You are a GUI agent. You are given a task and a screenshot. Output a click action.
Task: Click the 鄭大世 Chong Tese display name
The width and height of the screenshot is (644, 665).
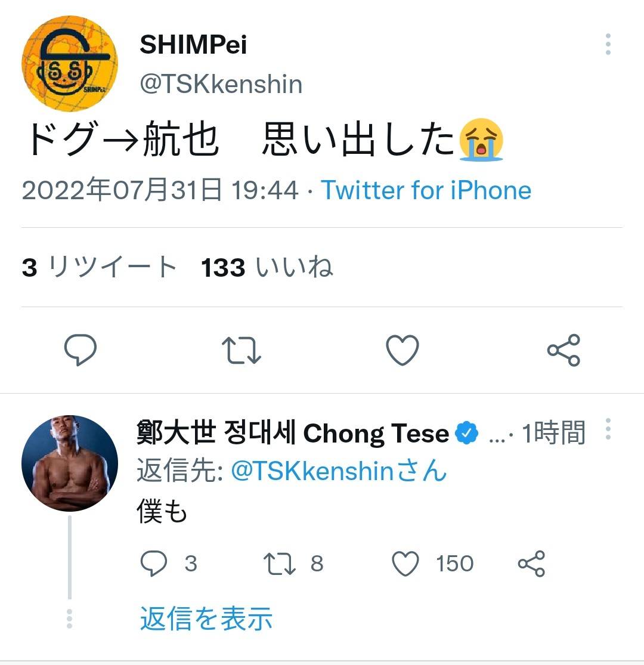pos(293,434)
